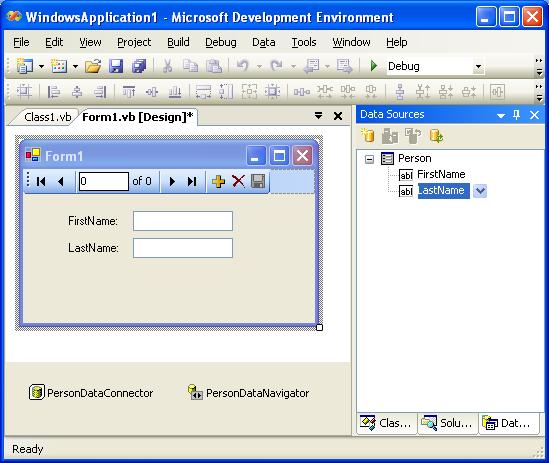Click the Move First navigator button
The height and width of the screenshot is (463, 549).
(41, 181)
